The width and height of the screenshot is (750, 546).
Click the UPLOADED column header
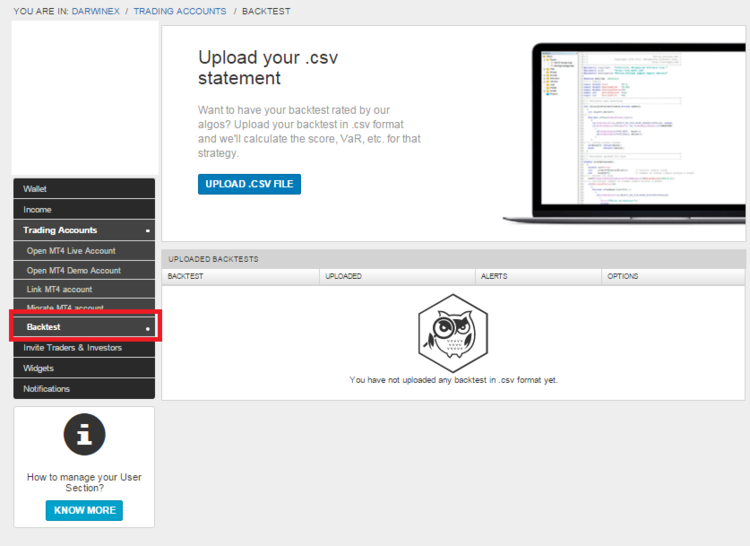343,276
